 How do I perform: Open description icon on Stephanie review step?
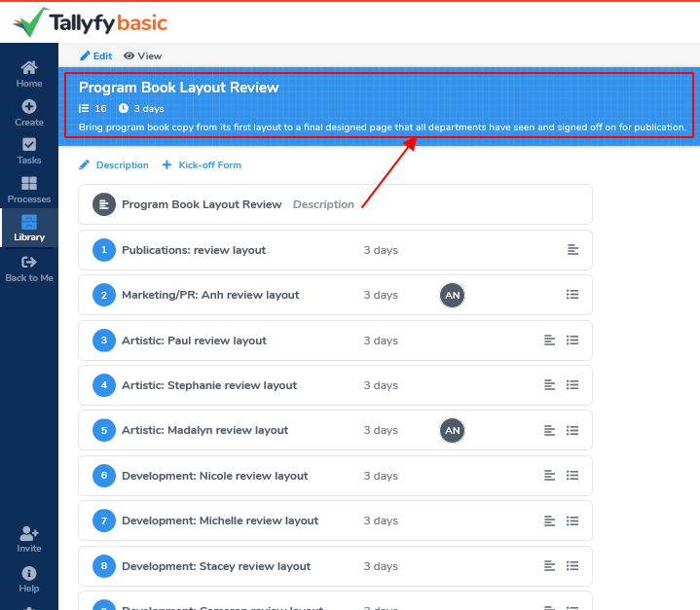tap(549, 385)
